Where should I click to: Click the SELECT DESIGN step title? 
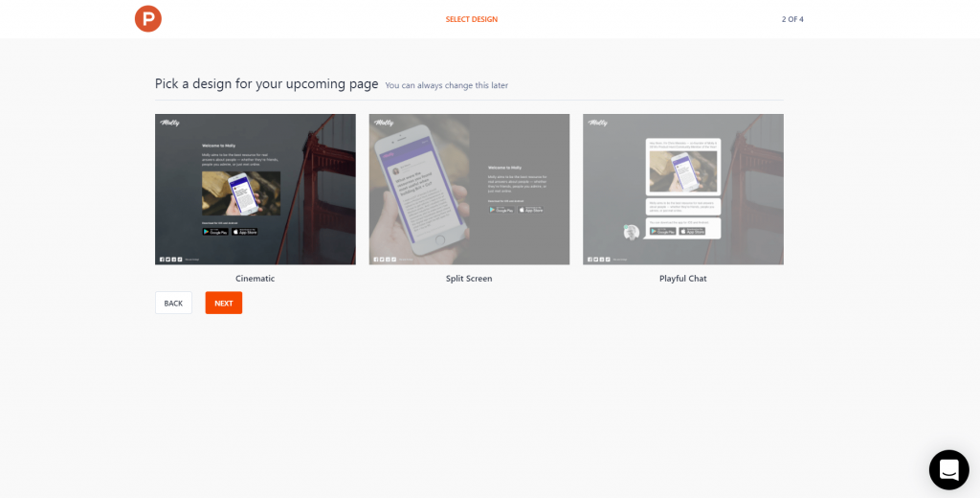(x=472, y=19)
